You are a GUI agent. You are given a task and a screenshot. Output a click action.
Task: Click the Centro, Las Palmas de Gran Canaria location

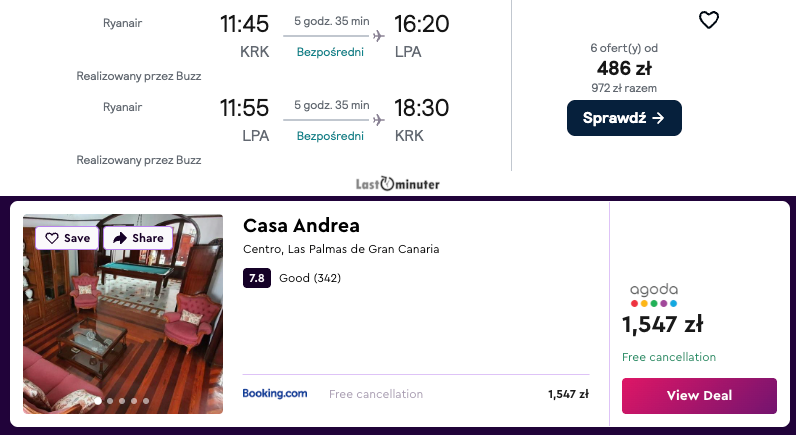[341, 249]
